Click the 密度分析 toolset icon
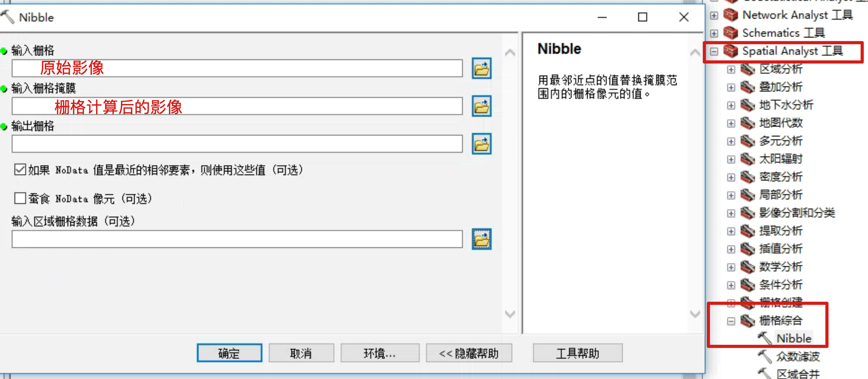Viewport: 868px width, 379px height. tap(747, 177)
